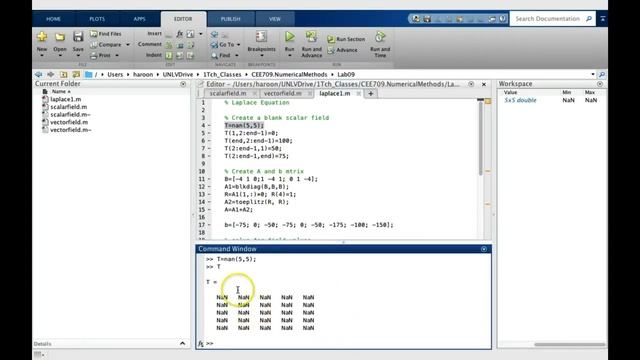
Task: Click the UNLVDrive breadcrumb in path
Action: click(178, 74)
